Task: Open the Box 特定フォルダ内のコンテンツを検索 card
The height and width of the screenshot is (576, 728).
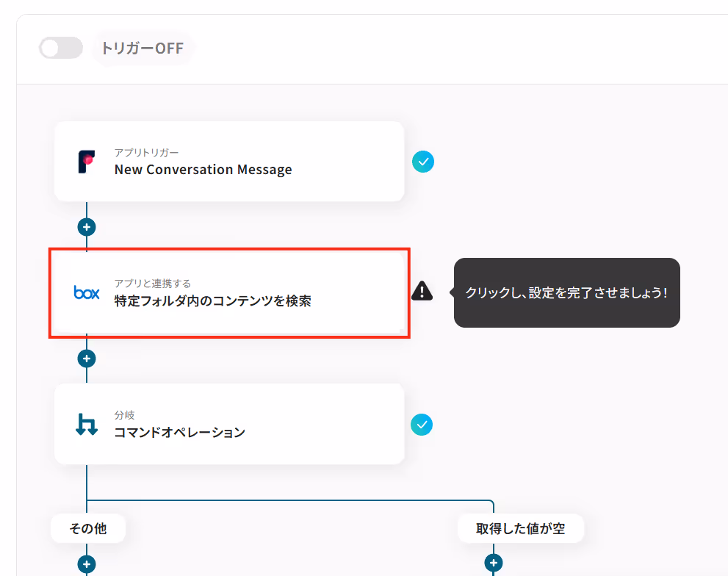Action: tap(229, 292)
